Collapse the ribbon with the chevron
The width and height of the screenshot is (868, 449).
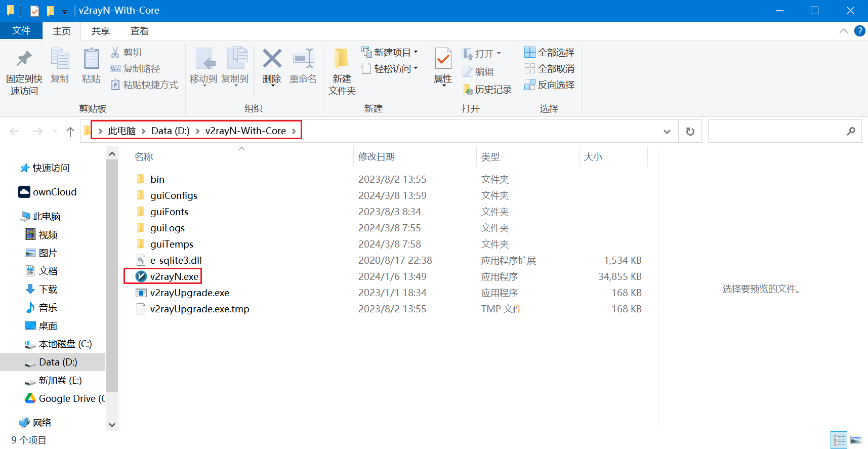coord(843,31)
